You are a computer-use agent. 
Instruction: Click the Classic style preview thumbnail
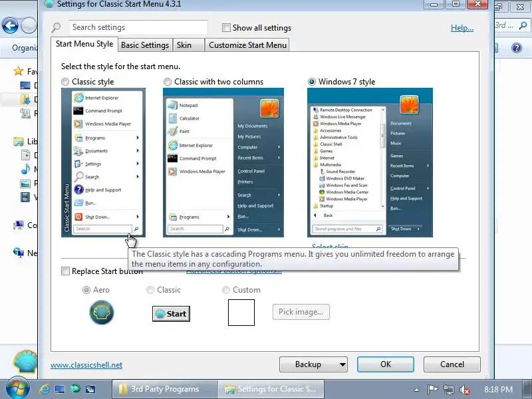pyautogui.click(x=104, y=162)
